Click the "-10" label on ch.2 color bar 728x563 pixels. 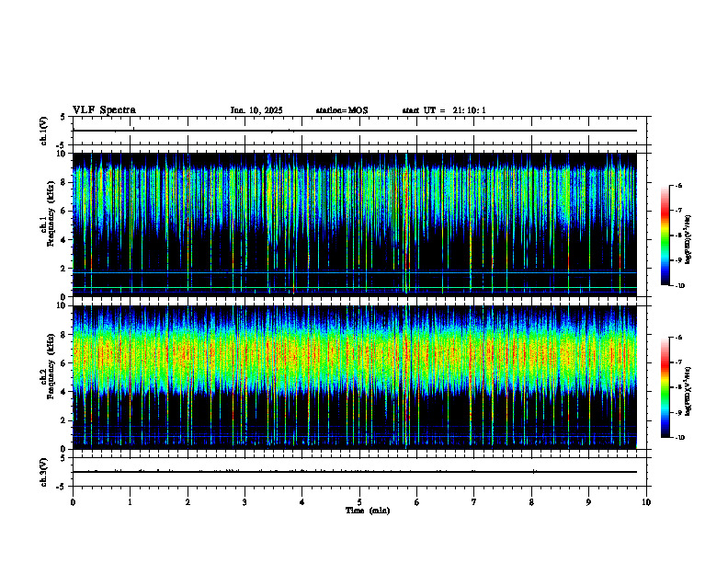coord(679,437)
